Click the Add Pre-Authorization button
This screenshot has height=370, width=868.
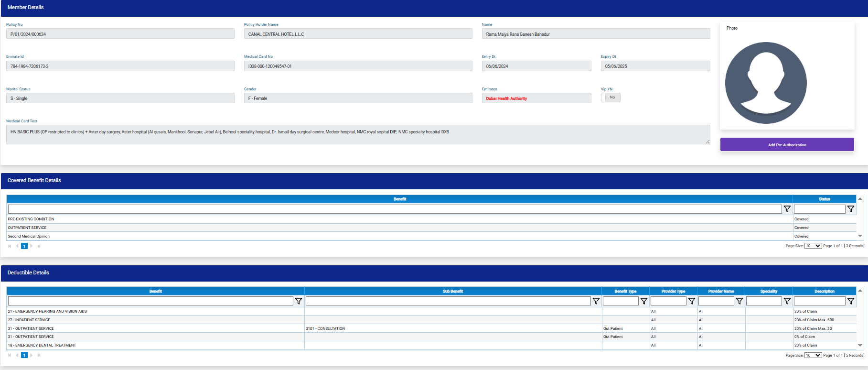click(787, 145)
